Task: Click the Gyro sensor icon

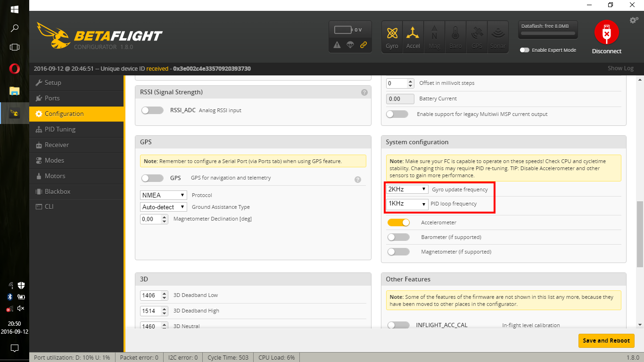Action: [392, 37]
